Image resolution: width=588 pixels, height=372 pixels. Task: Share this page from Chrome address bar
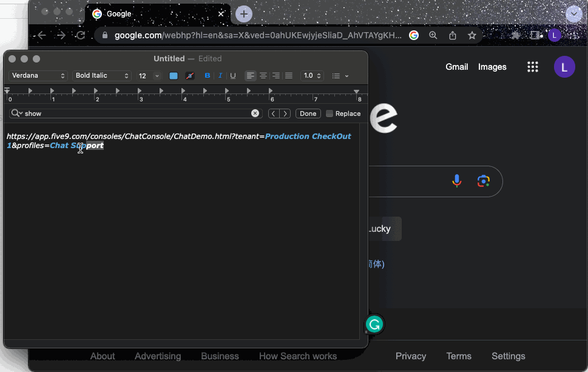point(453,35)
